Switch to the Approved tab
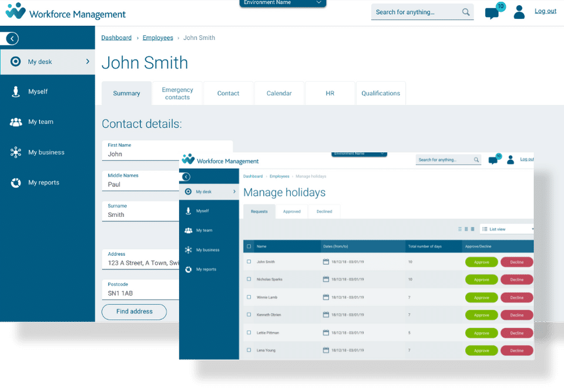 coord(292,212)
